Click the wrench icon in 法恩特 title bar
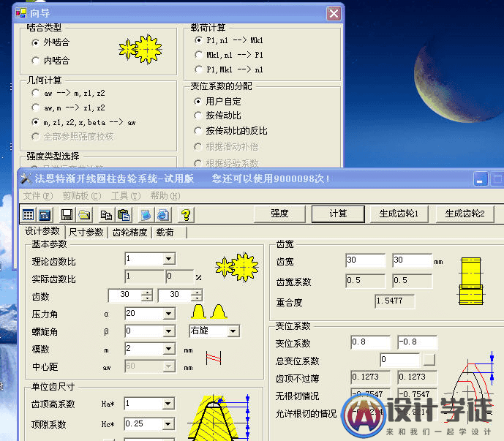This screenshot has width=504, height=441. coord(26,178)
